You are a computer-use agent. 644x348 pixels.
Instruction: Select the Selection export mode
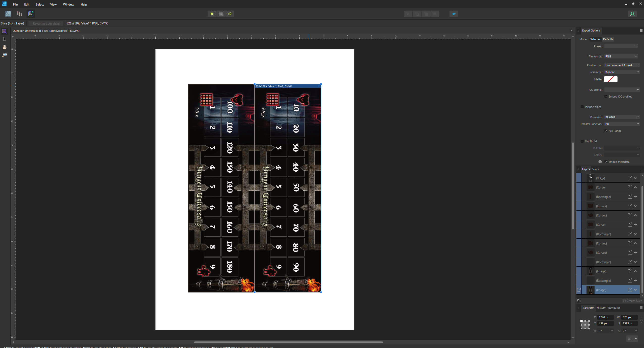tap(596, 39)
